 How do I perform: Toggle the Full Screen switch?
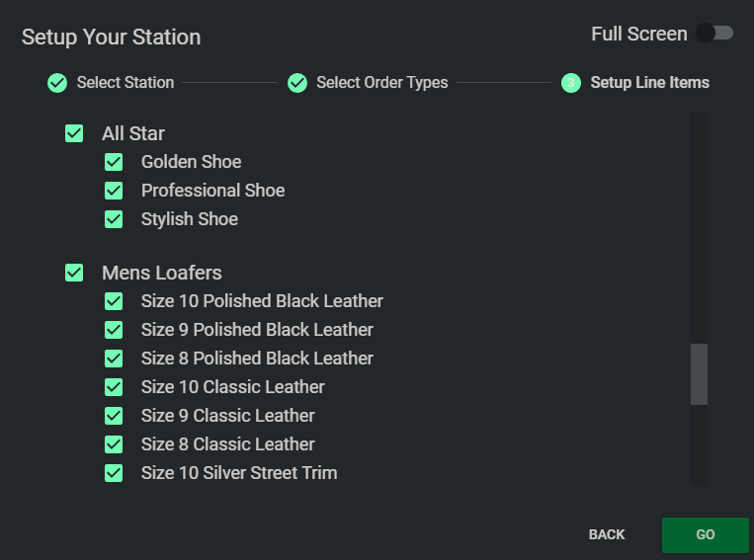pos(713,34)
